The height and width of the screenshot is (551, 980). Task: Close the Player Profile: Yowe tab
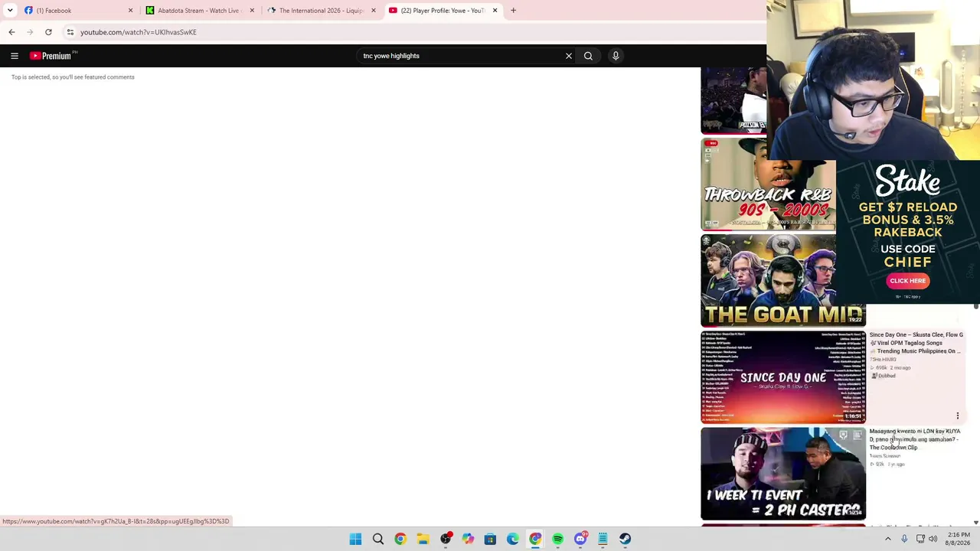point(495,11)
